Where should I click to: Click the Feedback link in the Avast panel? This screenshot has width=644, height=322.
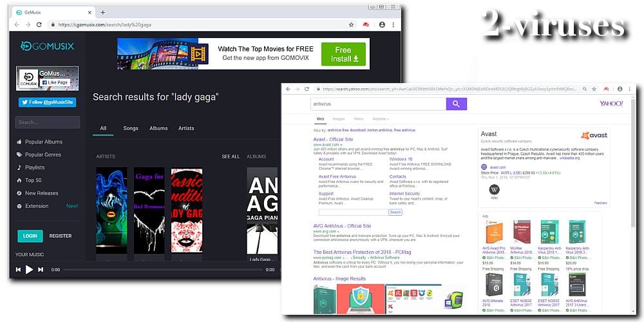coord(600,203)
